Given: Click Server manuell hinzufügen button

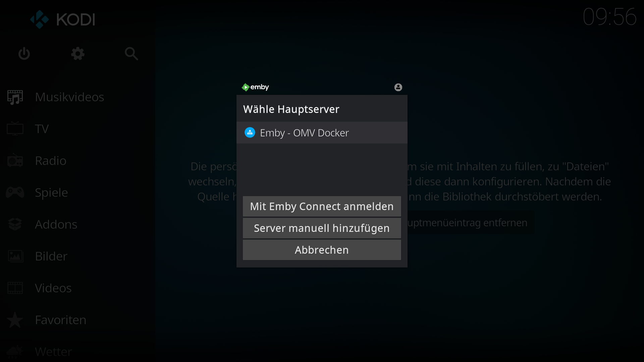Looking at the screenshot, I should coord(322,228).
